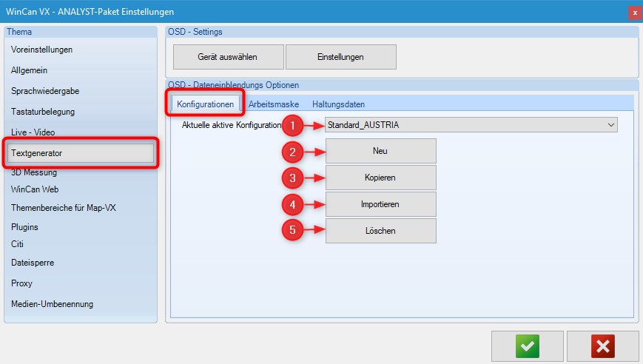Click the Importieren button
The width and height of the screenshot is (643, 364).
tap(380, 204)
